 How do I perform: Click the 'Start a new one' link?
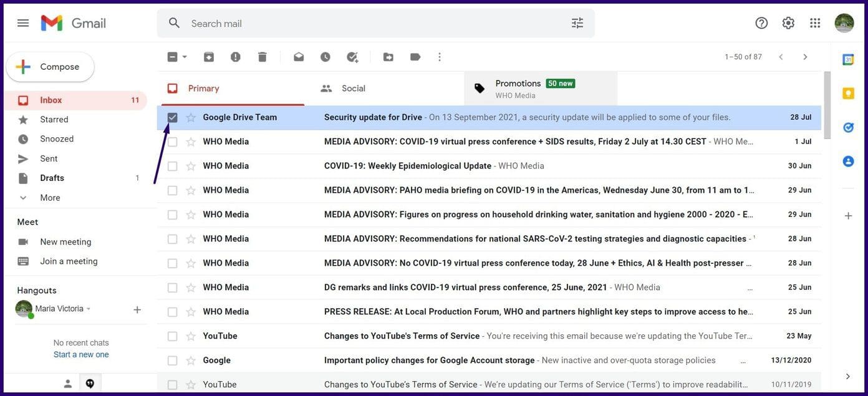pos(81,355)
